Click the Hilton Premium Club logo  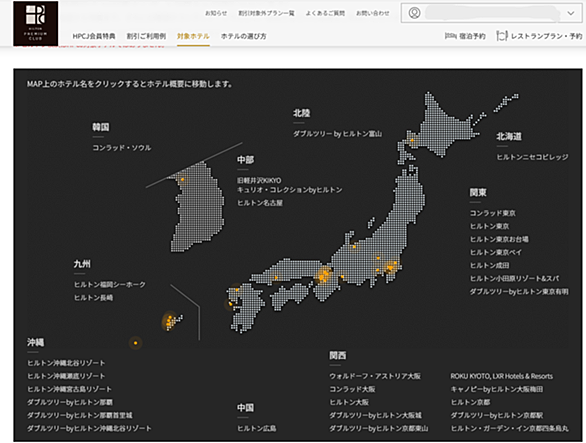pos(36,23)
